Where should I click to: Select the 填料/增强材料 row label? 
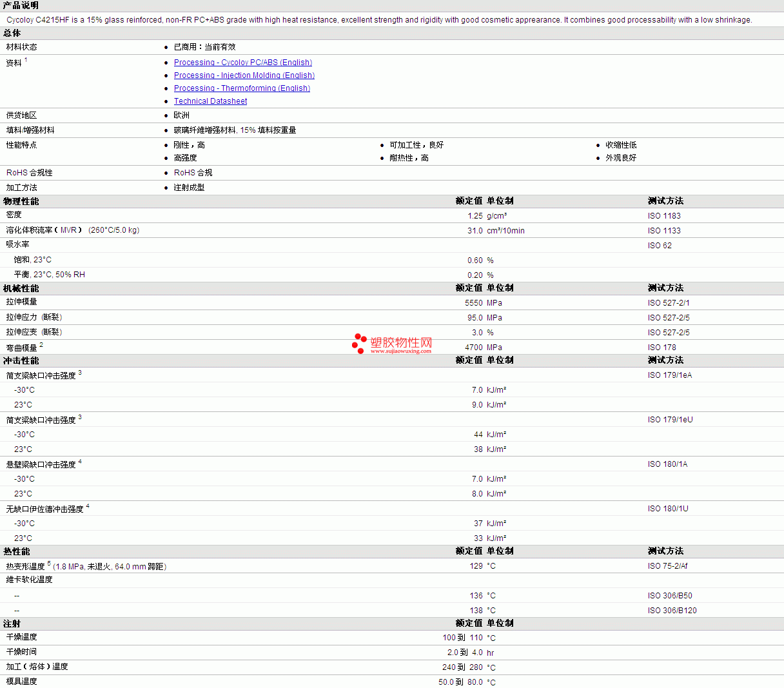pos(30,130)
